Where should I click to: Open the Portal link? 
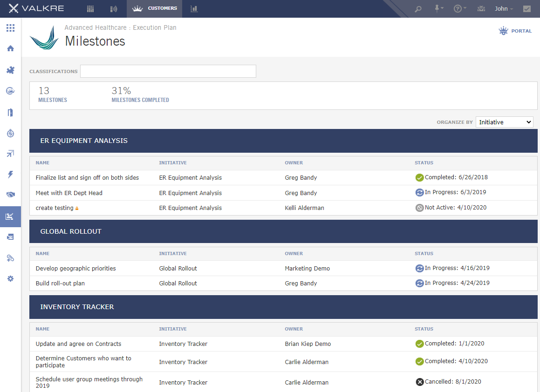[515, 31]
